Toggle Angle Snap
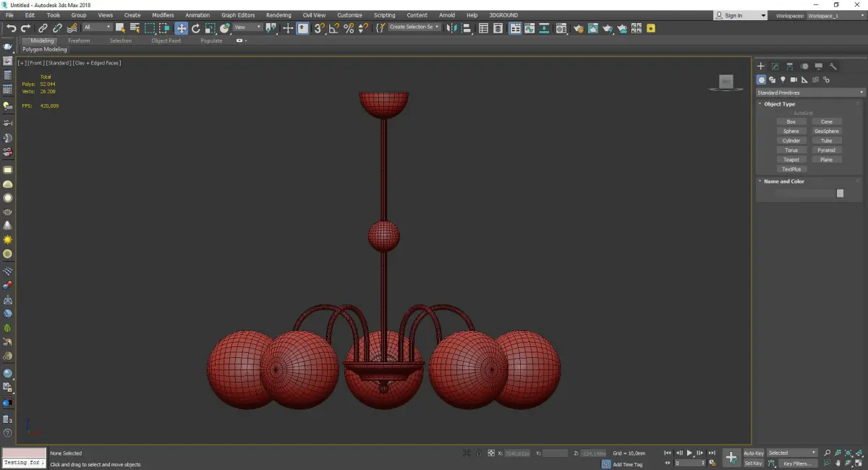This screenshot has width=868, height=470. pos(333,28)
